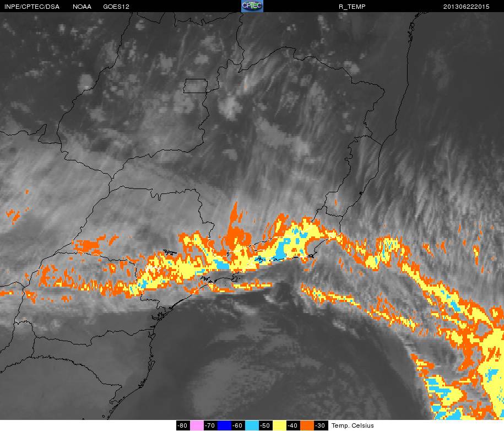Viewport: 504px width, 431px height.
Task: Click the -40 legend value
Action: click(293, 425)
